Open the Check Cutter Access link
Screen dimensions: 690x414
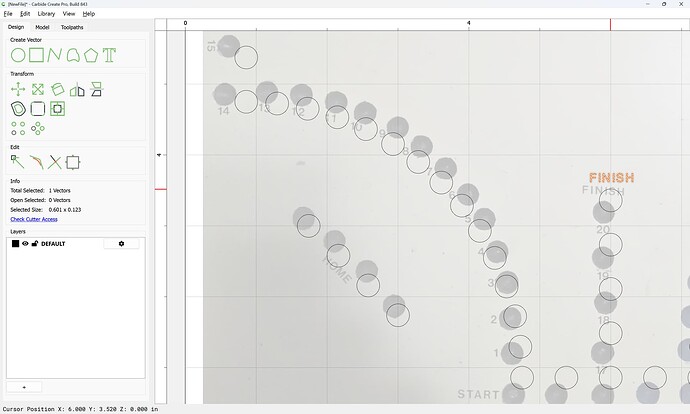pos(34,219)
